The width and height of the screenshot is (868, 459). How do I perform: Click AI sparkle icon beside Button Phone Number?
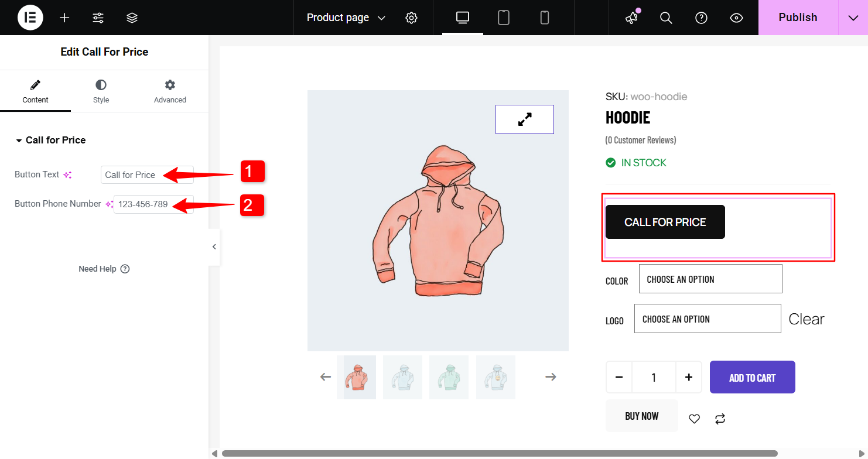(x=109, y=204)
